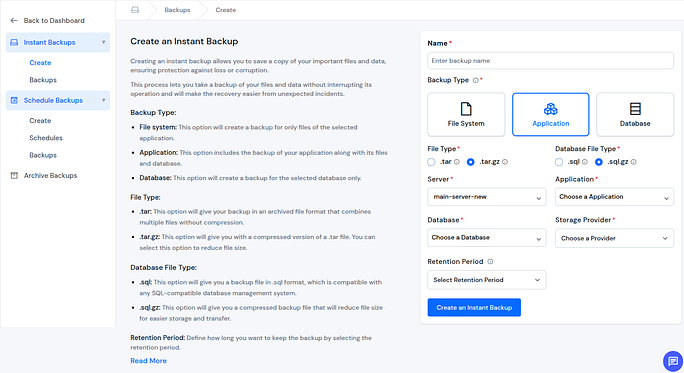Go to Archive Backups page
This screenshot has height=373, width=684.
click(50, 175)
